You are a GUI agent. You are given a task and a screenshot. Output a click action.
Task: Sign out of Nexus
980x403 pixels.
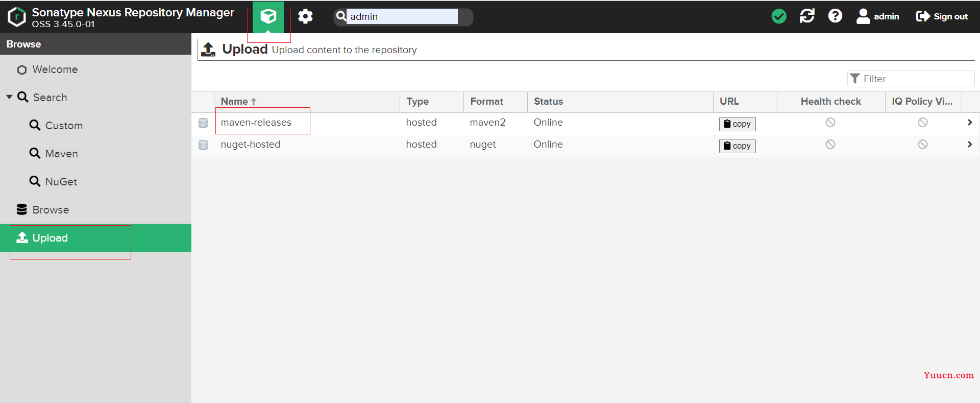coord(942,16)
